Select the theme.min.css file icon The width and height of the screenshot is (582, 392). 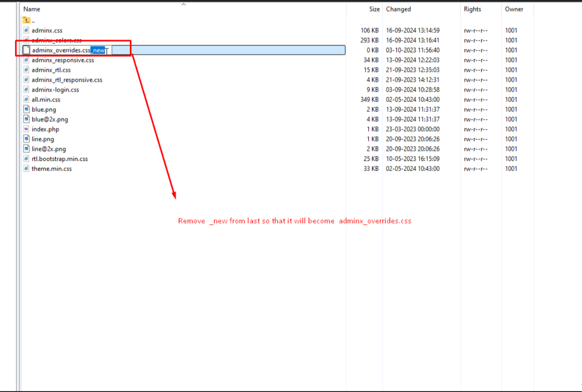point(26,169)
